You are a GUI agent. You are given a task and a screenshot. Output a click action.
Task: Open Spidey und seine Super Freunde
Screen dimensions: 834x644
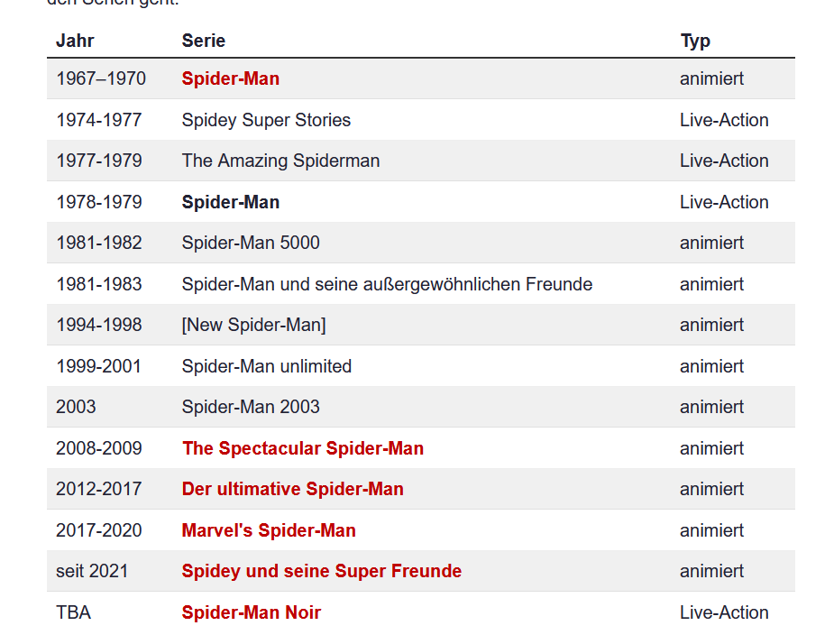click(x=321, y=571)
